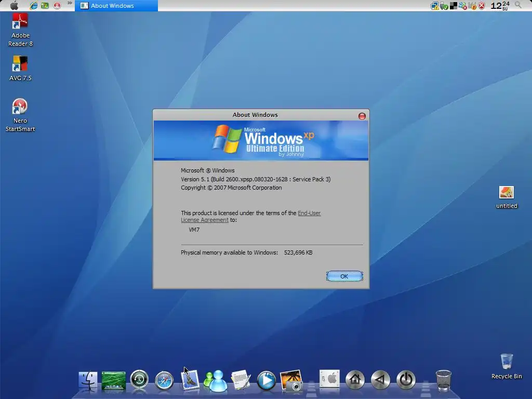The image size is (532, 399).
Task: Open the AVG 7.5 desktop shortcut
Action: tap(20, 68)
